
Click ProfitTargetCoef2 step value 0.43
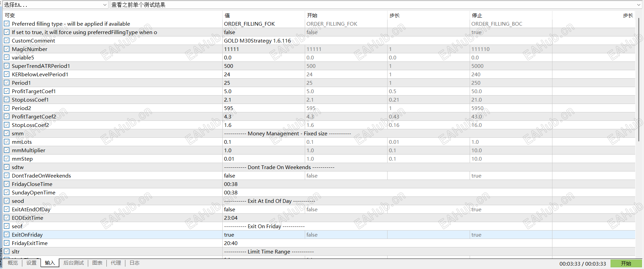394,116
